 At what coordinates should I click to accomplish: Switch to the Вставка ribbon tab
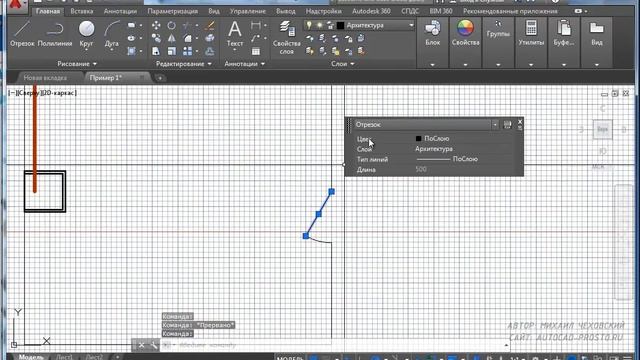pyautogui.click(x=82, y=11)
